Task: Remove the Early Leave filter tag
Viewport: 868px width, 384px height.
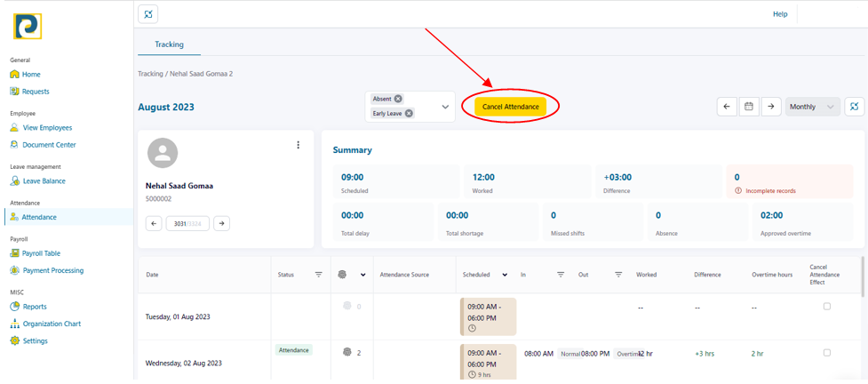Action: click(x=409, y=114)
